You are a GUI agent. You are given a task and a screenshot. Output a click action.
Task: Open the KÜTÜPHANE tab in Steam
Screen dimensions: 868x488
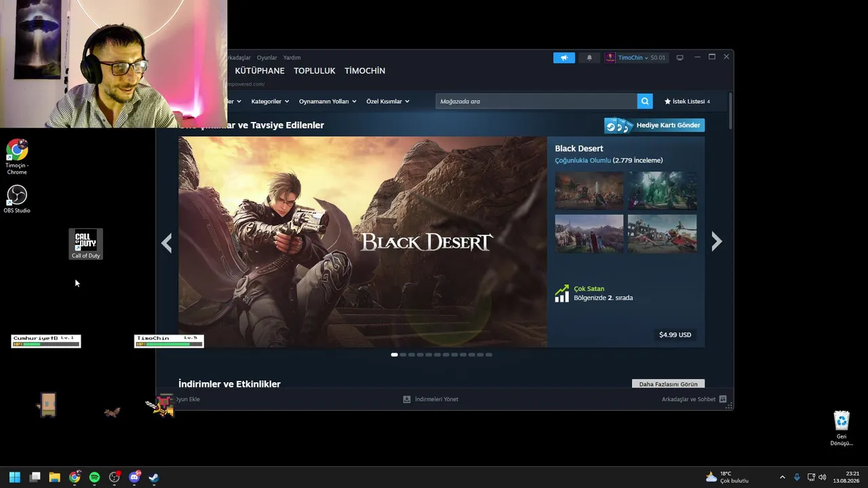tap(260, 70)
